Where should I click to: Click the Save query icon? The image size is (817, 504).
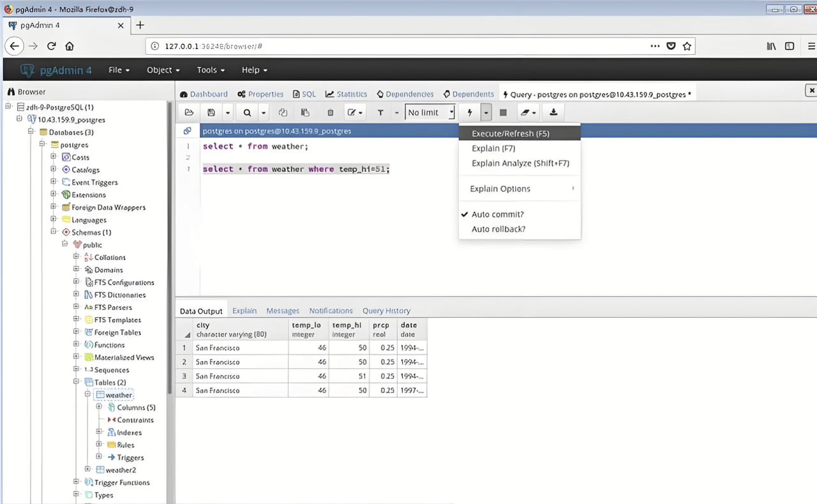(x=211, y=112)
